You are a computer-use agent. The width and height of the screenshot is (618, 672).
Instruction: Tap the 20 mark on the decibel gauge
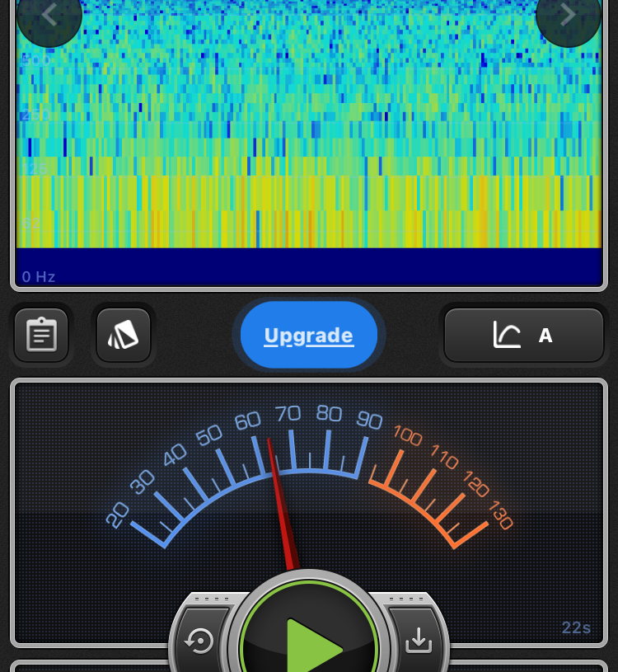coord(118,515)
